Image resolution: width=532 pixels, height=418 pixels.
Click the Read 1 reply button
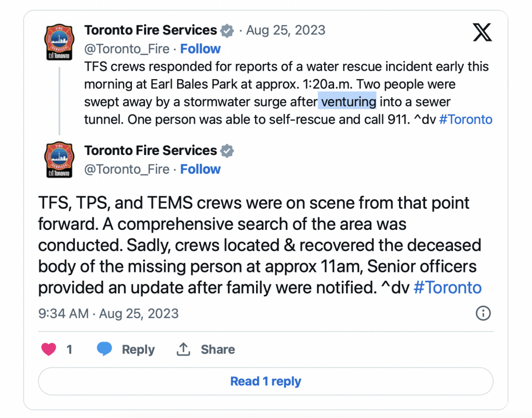[x=265, y=382]
